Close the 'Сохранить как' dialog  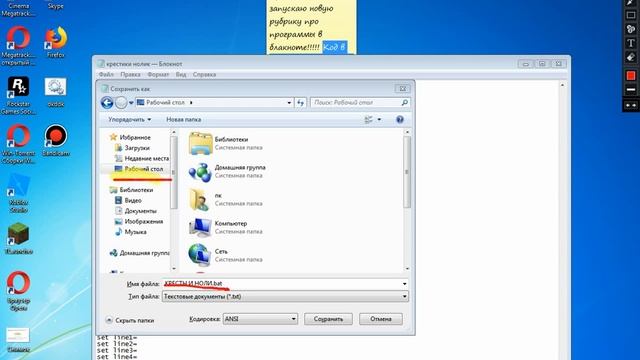click(402, 89)
